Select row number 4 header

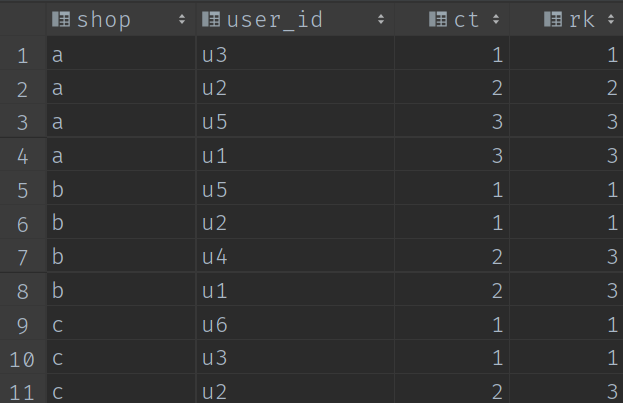pyautogui.click(x=23, y=157)
